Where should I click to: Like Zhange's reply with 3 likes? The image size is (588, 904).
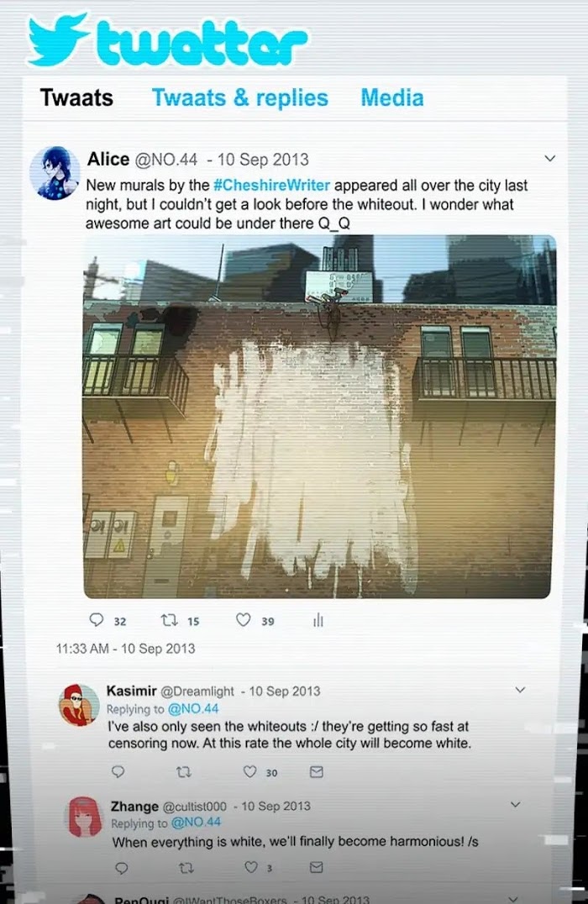pyautogui.click(x=251, y=867)
